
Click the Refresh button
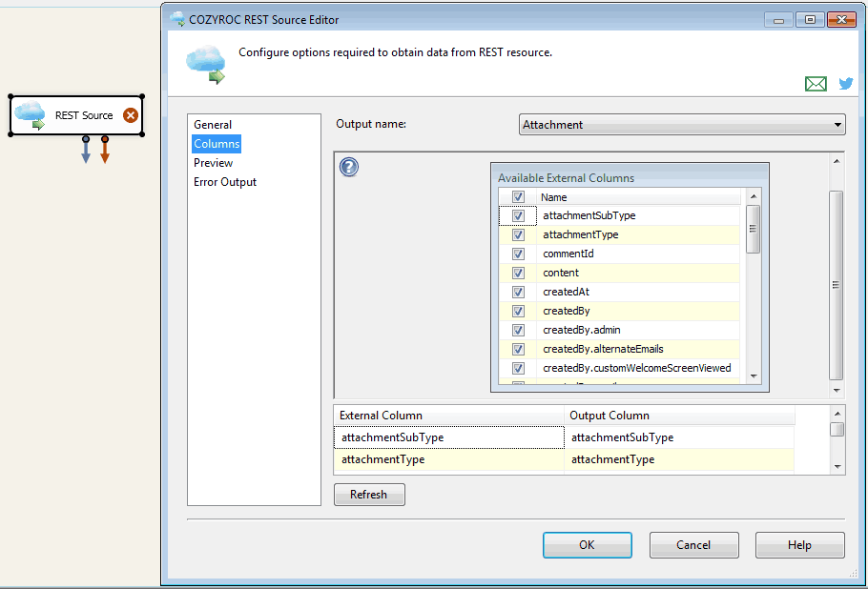(x=369, y=495)
